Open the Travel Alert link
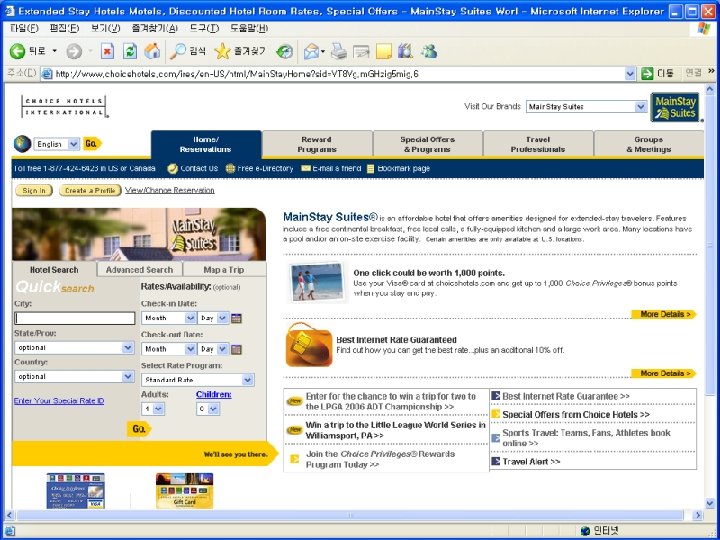 click(531, 461)
